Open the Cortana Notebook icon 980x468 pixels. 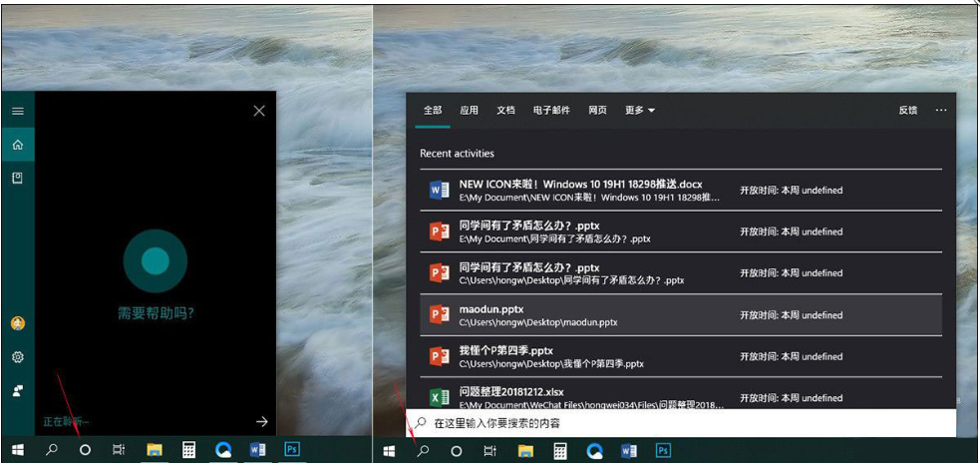point(18,179)
